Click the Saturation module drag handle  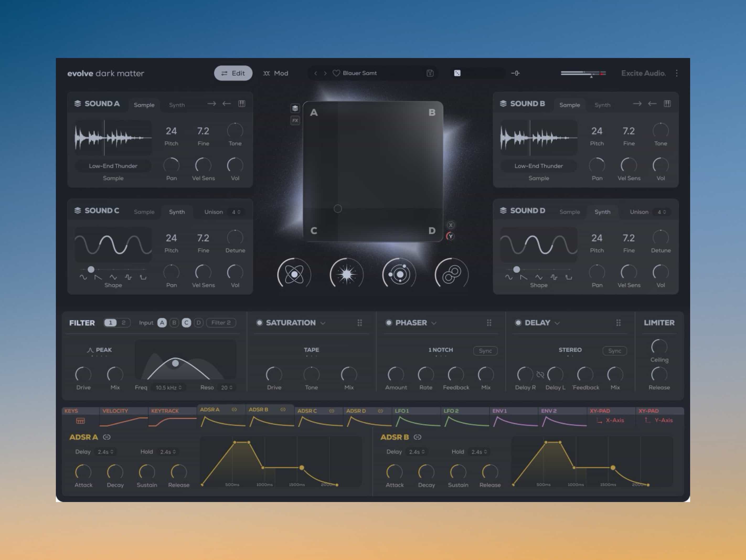tap(360, 323)
